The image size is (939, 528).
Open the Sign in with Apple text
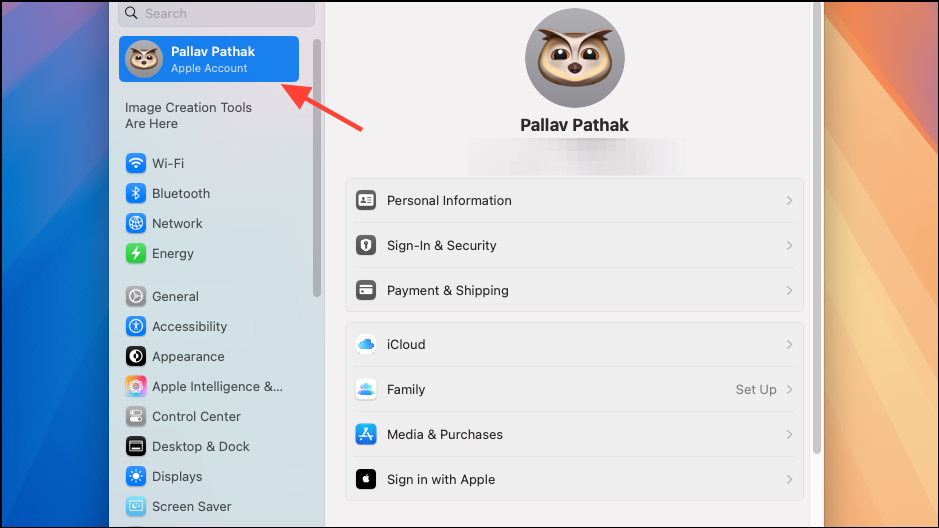441,479
